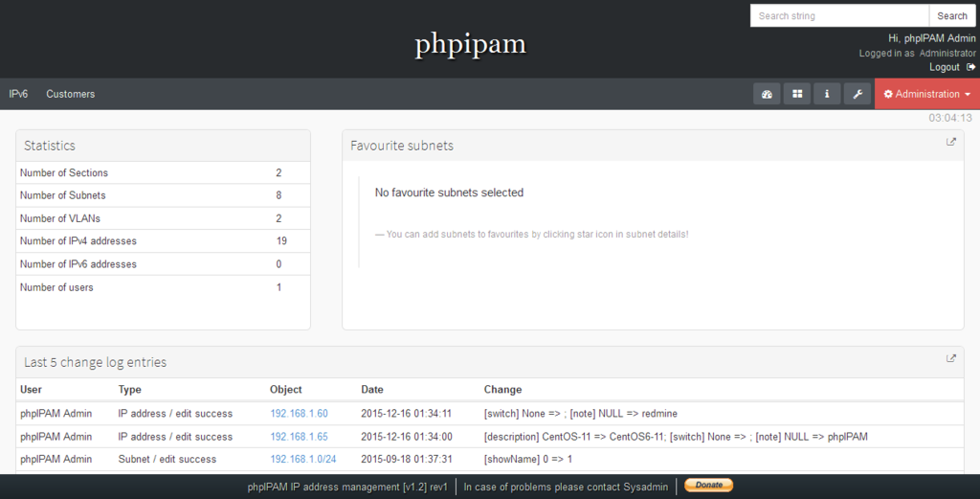This screenshot has width=980, height=499.
Task: Click the info icon in navbar
Action: click(827, 94)
